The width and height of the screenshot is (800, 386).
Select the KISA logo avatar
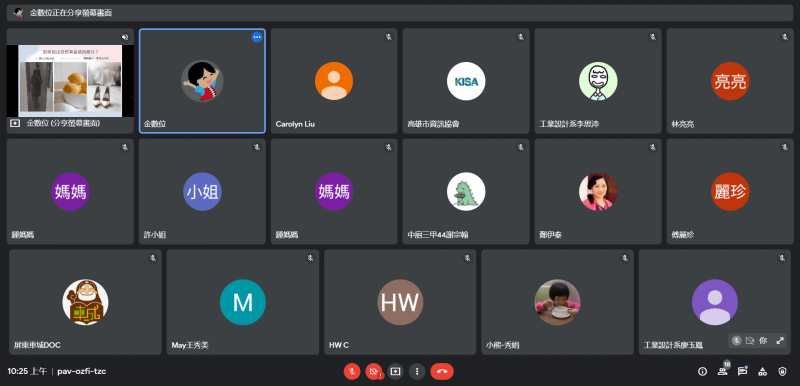pyautogui.click(x=466, y=81)
